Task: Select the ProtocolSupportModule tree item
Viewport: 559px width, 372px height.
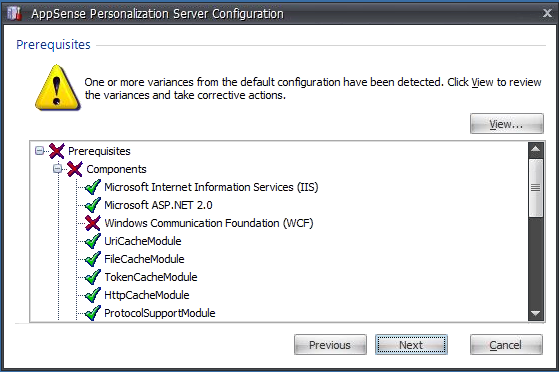Action: point(160,313)
